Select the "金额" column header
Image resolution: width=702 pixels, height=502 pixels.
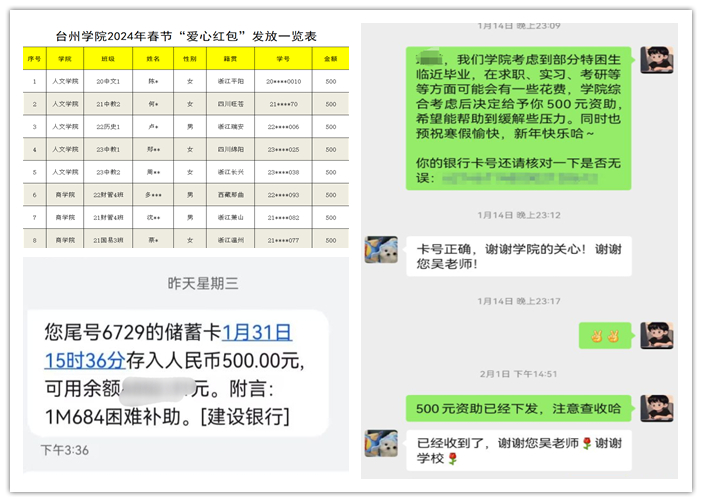coord(330,60)
